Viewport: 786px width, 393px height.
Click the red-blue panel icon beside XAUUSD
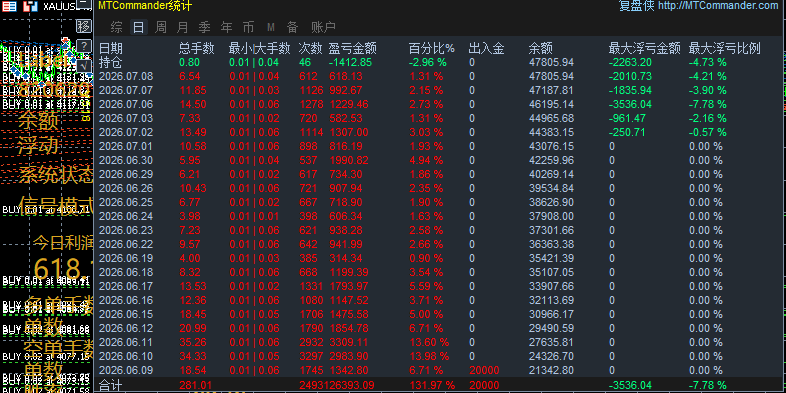[31, 7]
